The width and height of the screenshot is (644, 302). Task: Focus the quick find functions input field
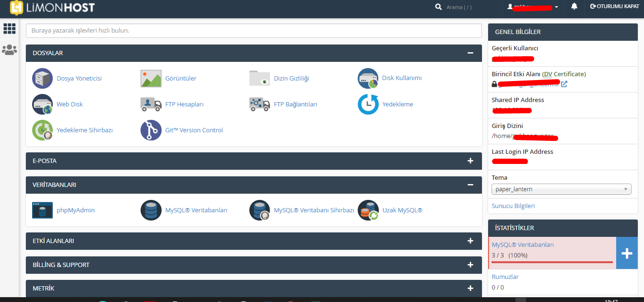(254, 30)
